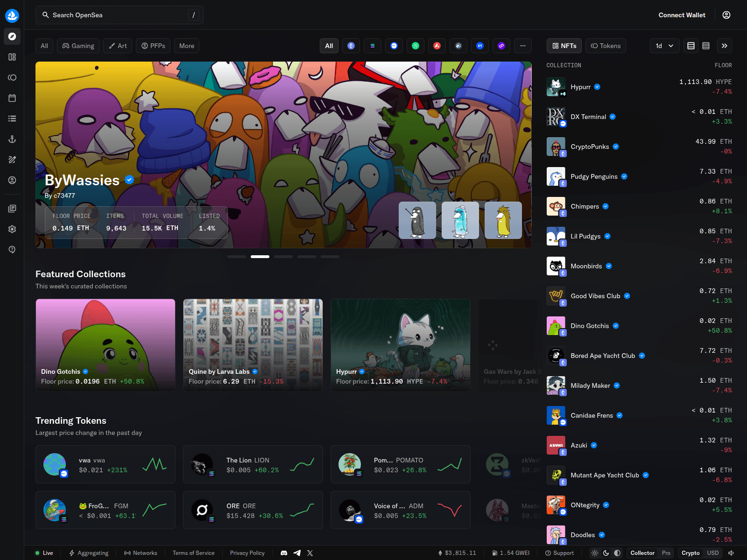Set currency display to Crypto
Viewport: 747px width, 560px height.
pos(691,553)
